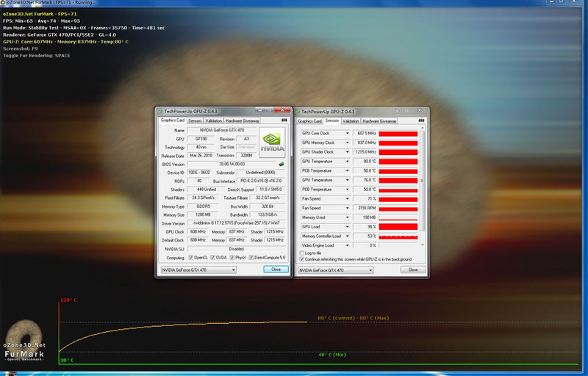Click the BIOS Version field 70.00.1A.00.03

pyautogui.click(x=232, y=164)
